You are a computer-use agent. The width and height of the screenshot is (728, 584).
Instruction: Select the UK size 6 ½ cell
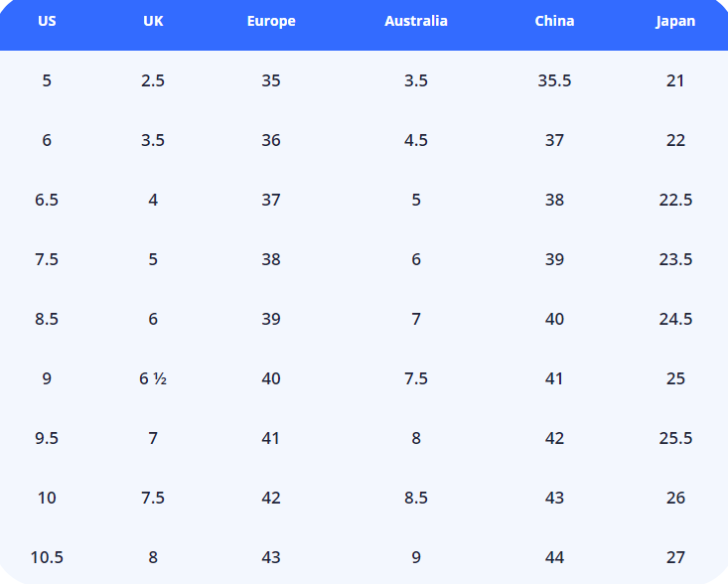pyautogui.click(x=153, y=378)
